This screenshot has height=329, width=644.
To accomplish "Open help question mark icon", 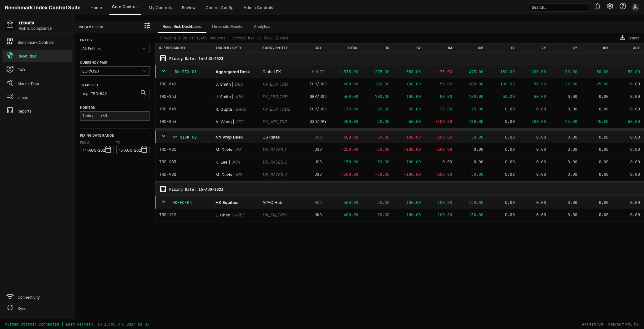I will [622, 6].
